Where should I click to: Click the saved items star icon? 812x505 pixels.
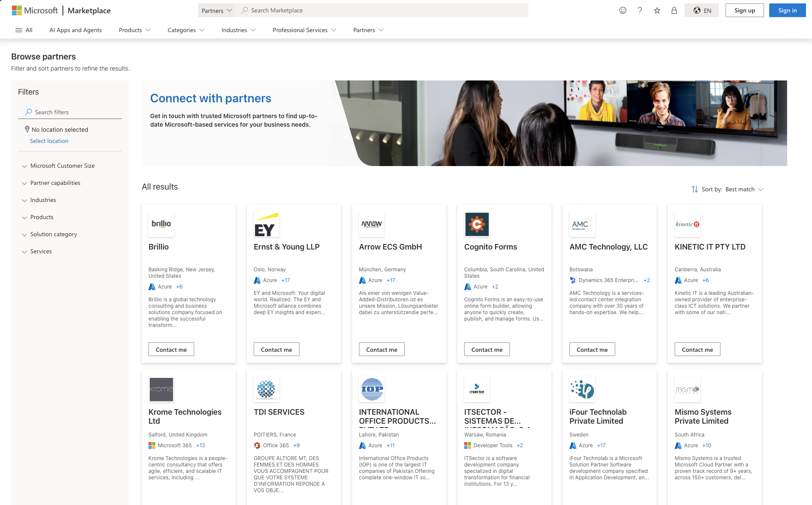click(657, 10)
